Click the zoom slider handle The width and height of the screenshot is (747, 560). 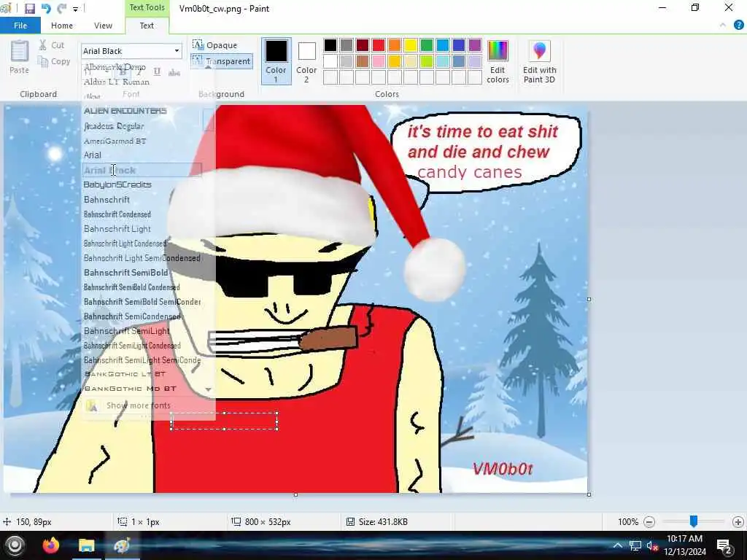click(x=694, y=521)
